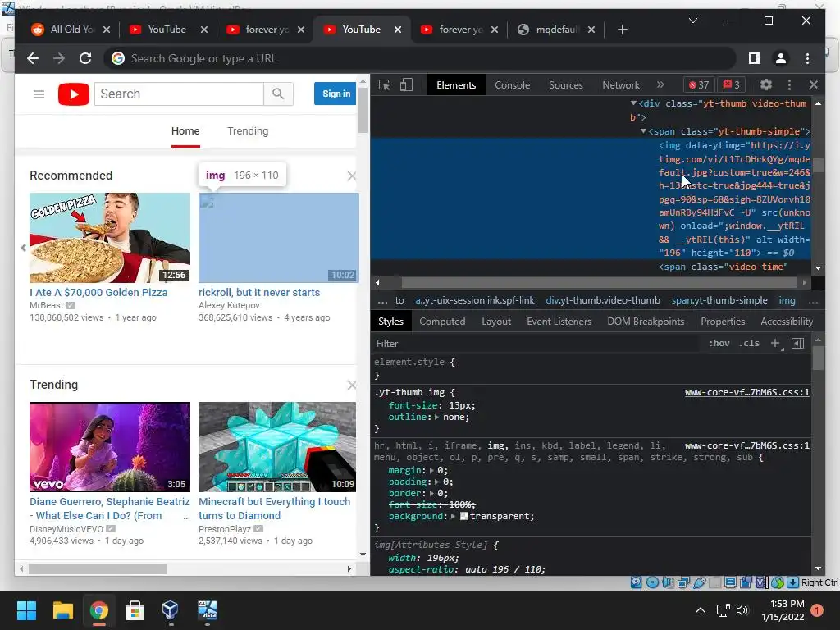Open File Explorer from the taskbar
This screenshot has width=840, height=630.
pos(62,610)
